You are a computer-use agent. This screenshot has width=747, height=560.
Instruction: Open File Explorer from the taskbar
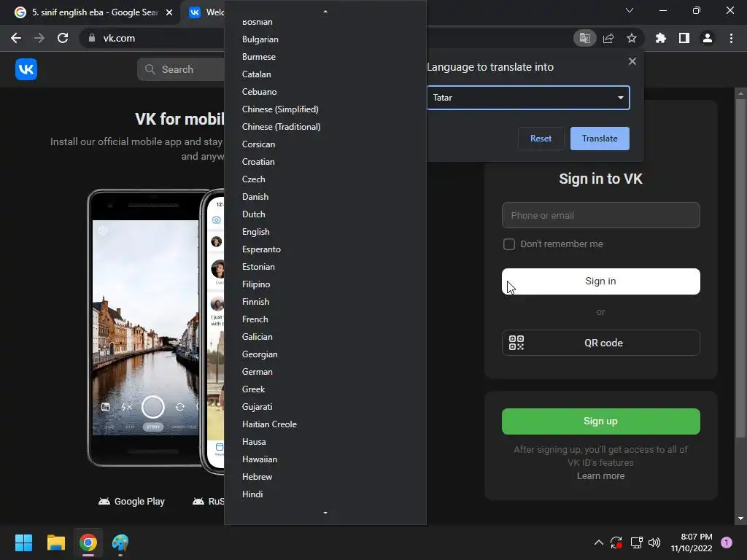point(55,542)
